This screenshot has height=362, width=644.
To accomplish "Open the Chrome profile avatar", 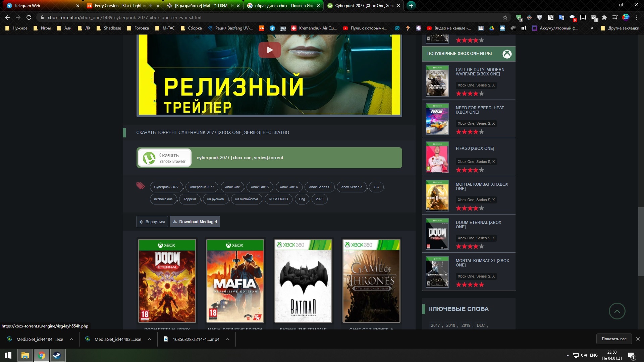I will (x=626, y=17).
